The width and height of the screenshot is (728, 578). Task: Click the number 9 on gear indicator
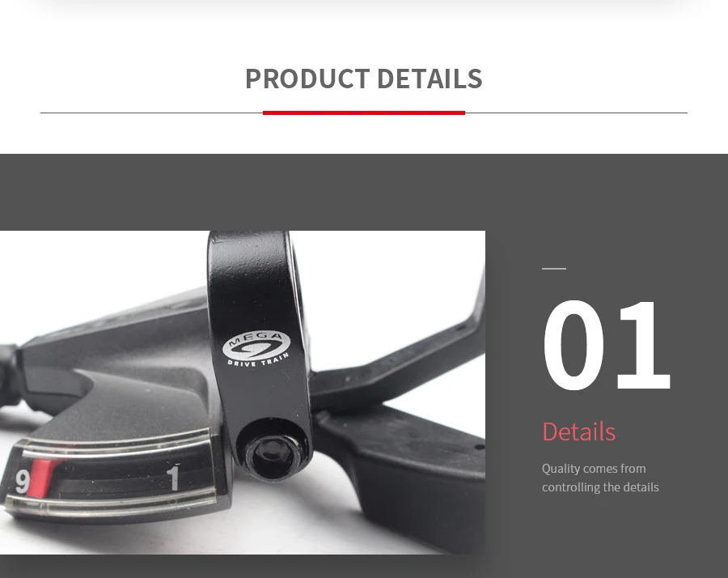point(22,482)
